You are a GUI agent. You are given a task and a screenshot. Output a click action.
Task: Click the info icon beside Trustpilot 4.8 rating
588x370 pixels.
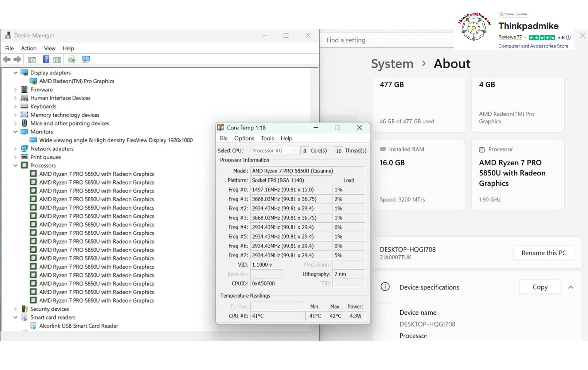click(x=568, y=38)
